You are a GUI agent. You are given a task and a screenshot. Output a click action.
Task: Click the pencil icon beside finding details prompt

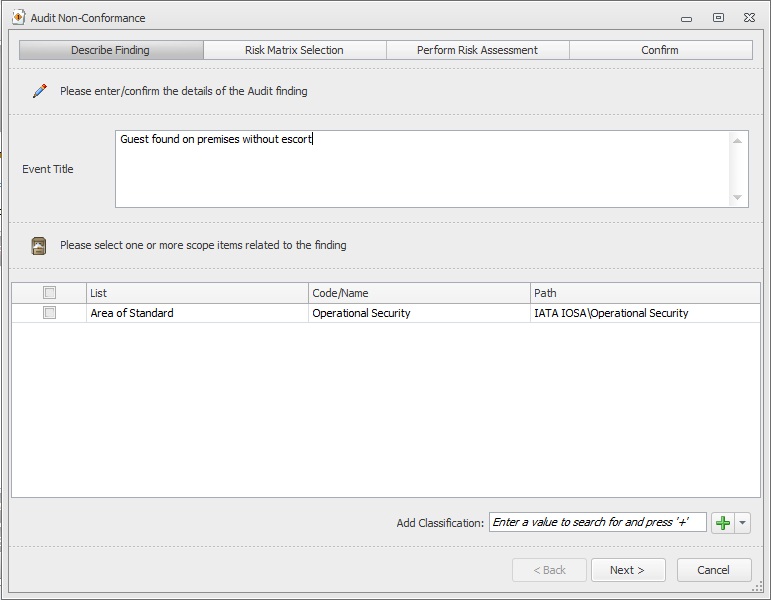point(40,91)
